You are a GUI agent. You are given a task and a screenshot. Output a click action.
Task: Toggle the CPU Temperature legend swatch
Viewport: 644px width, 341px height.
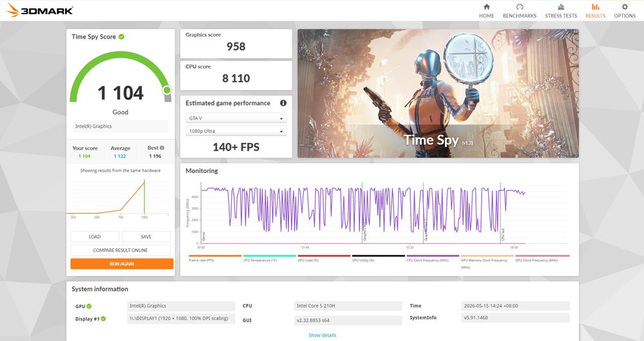click(269, 255)
